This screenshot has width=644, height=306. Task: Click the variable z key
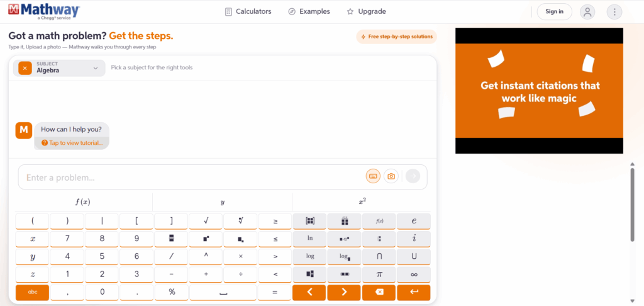click(x=33, y=275)
